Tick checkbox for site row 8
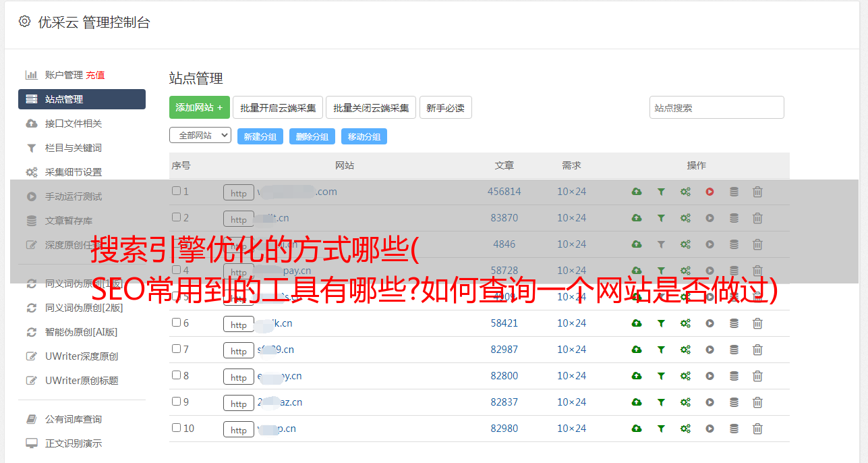 [x=176, y=375]
